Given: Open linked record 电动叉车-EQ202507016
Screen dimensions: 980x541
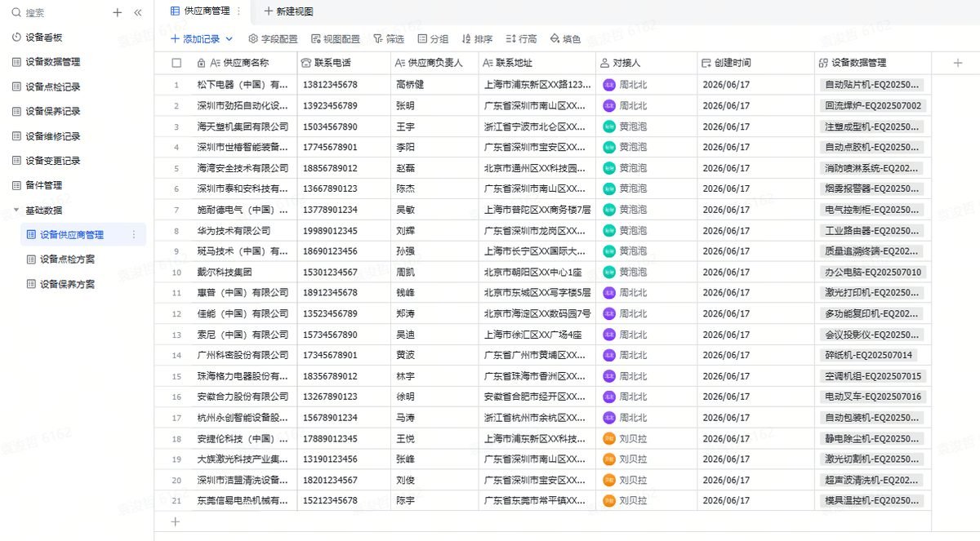Looking at the screenshot, I should coord(873,397).
